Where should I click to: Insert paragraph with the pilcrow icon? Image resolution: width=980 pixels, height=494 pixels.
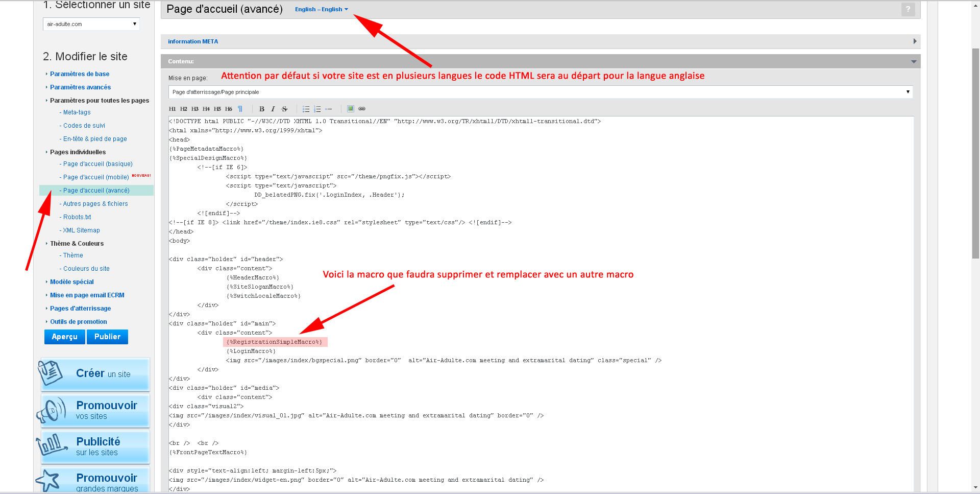point(240,109)
